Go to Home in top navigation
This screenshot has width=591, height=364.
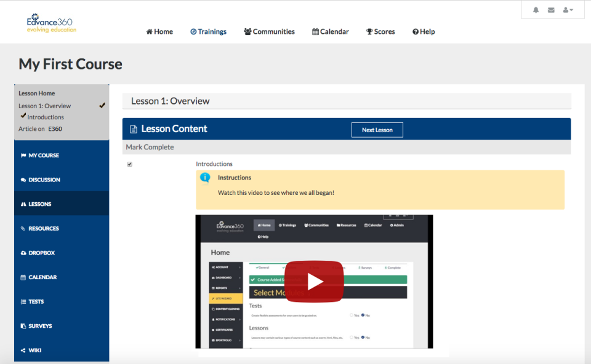point(159,31)
